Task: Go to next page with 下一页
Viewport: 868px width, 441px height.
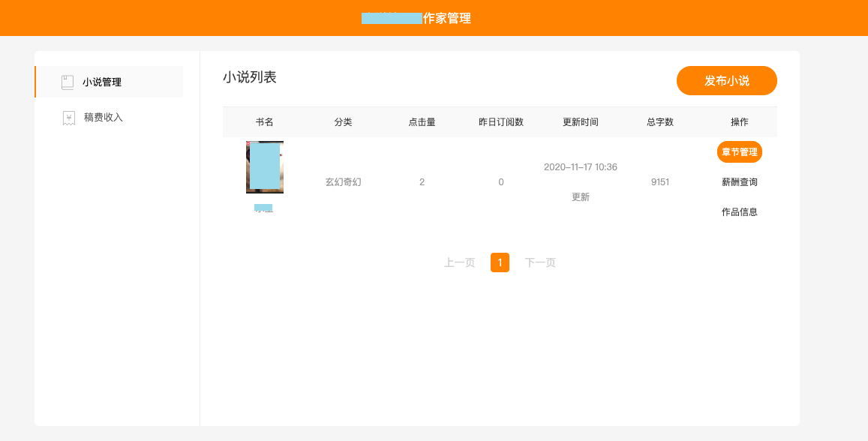Action: pos(540,262)
